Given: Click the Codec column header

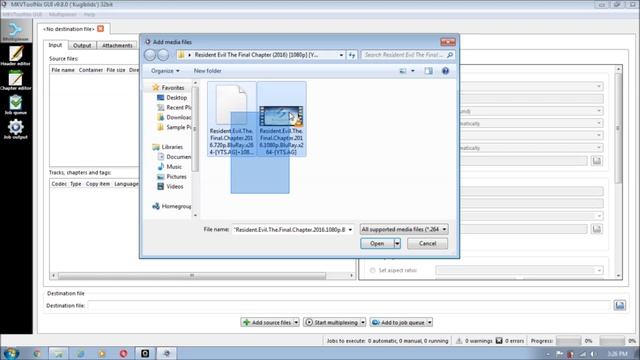Looking at the screenshot, I should [x=59, y=184].
